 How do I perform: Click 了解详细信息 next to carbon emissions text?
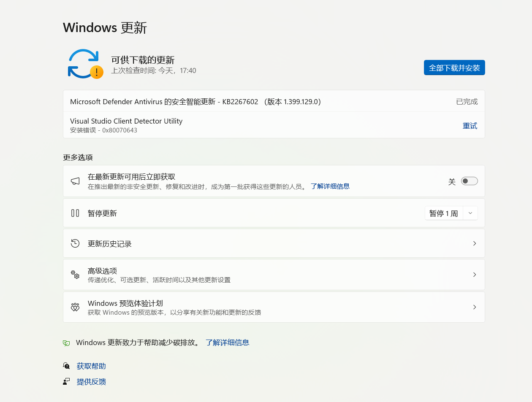(x=228, y=343)
